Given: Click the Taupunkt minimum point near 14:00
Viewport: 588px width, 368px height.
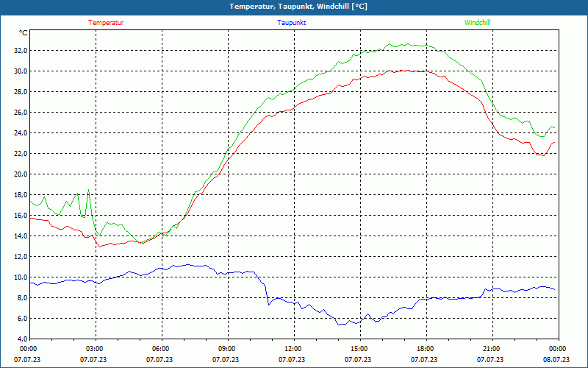Looking at the screenshot, I should (x=339, y=325).
